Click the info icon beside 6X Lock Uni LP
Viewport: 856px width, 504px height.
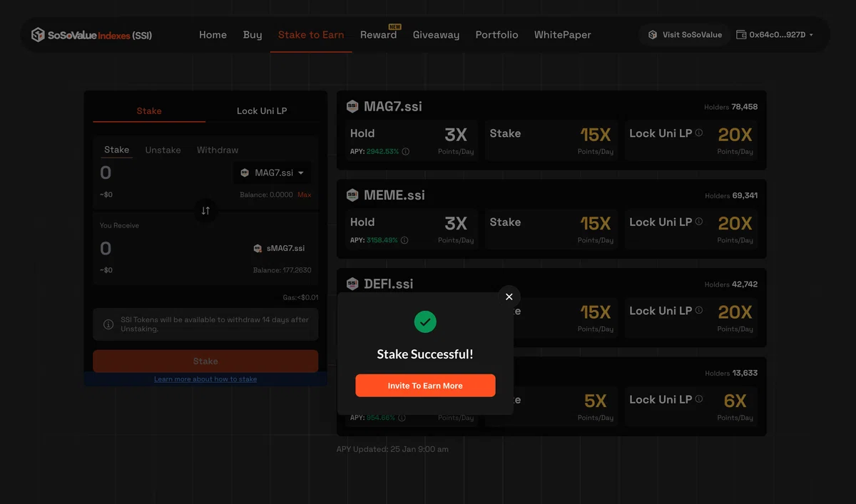pyautogui.click(x=699, y=399)
